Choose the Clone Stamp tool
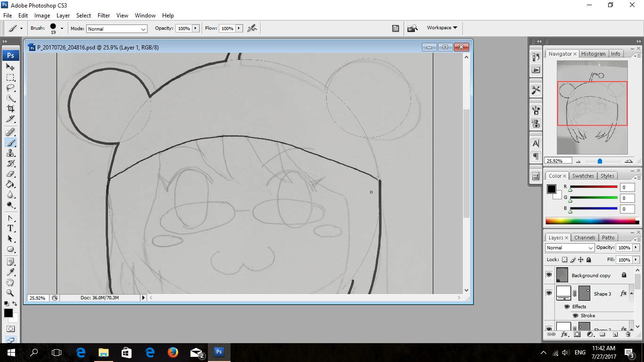The image size is (644, 362). click(x=10, y=153)
